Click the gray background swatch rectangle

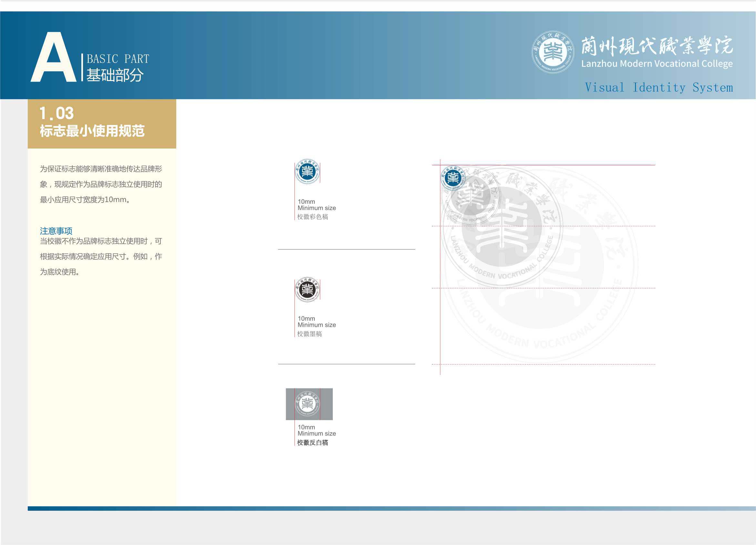click(x=326, y=404)
